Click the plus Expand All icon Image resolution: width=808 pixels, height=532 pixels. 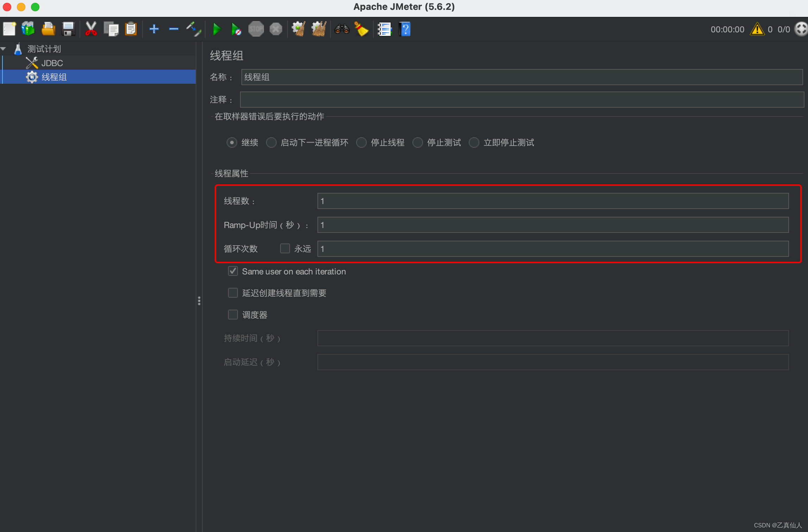coord(154,29)
